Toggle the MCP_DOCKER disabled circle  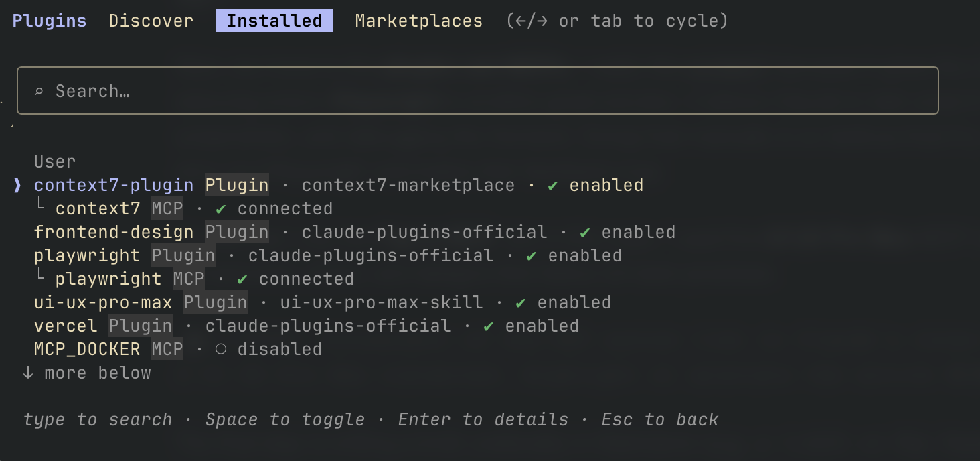(221, 350)
